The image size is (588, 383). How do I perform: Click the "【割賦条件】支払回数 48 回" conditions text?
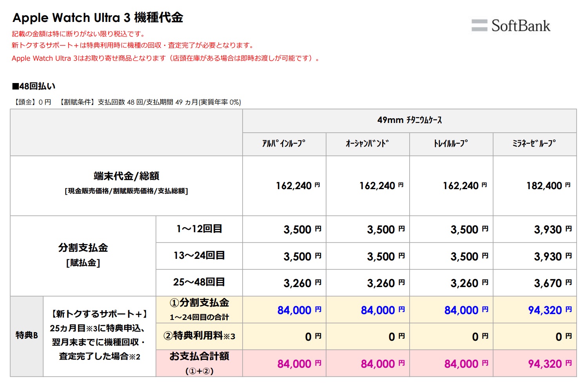point(150,102)
